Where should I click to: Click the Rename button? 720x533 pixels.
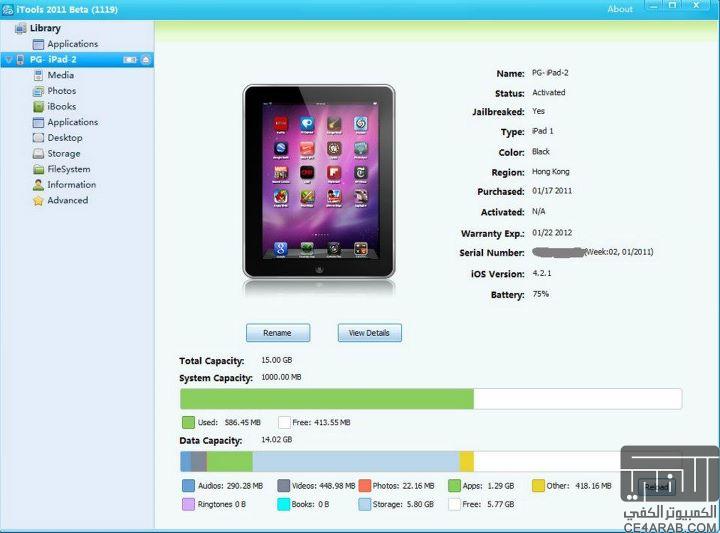click(278, 333)
